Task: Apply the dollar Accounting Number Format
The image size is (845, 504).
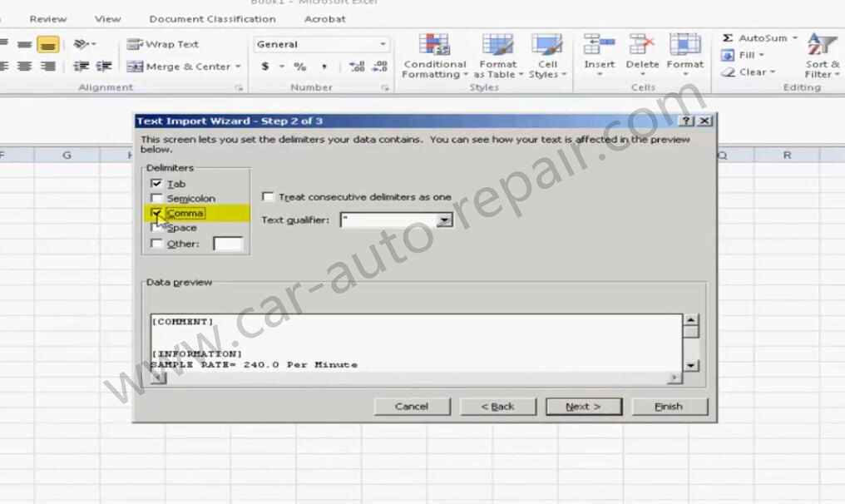Action: 264,67
